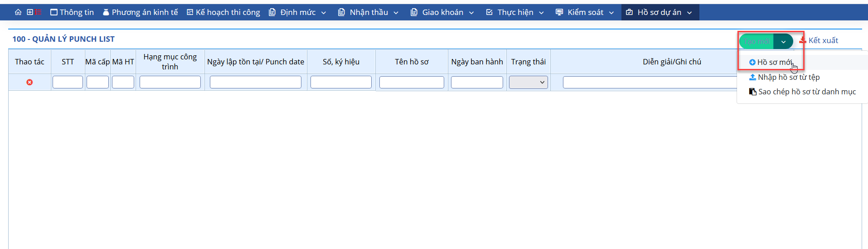868x249 pixels.
Task: Click the Số, ký hiệu column header
Action: (x=341, y=62)
